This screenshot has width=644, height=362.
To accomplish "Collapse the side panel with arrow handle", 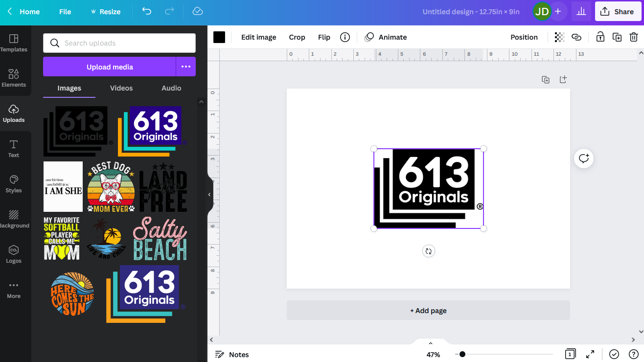I will pyautogui.click(x=209, y=194).
